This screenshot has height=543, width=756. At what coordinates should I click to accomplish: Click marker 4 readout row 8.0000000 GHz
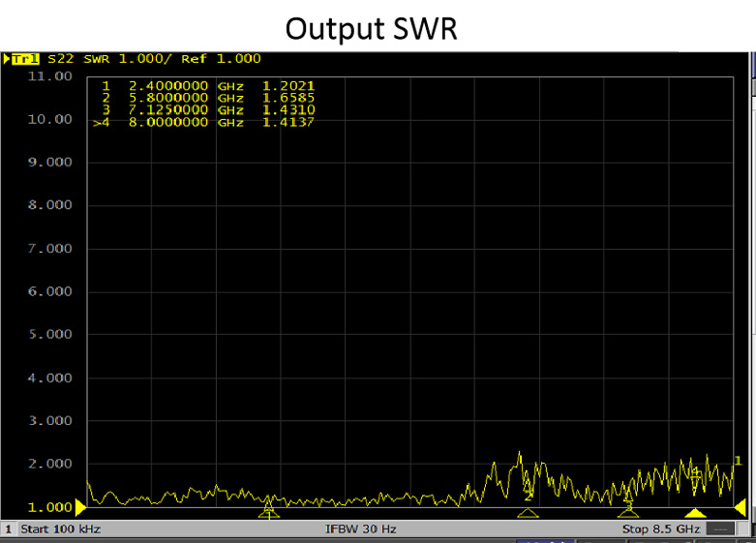(x=208, y=123)
